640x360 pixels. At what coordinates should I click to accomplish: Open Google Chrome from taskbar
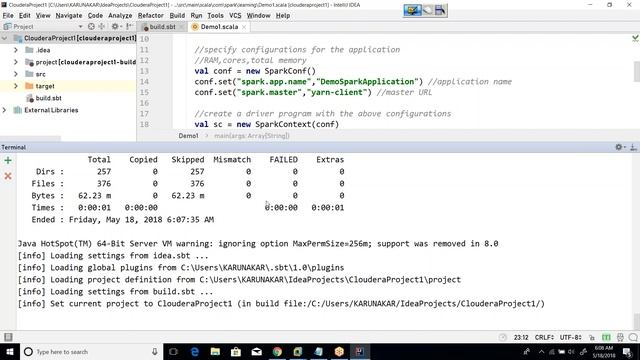coord(277,352)
